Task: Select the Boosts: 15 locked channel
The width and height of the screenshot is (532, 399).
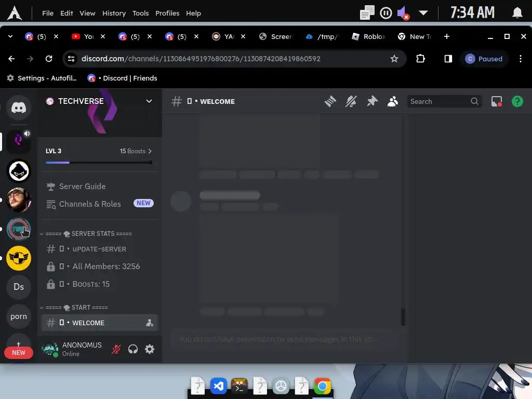Action: tap(99, 284)
